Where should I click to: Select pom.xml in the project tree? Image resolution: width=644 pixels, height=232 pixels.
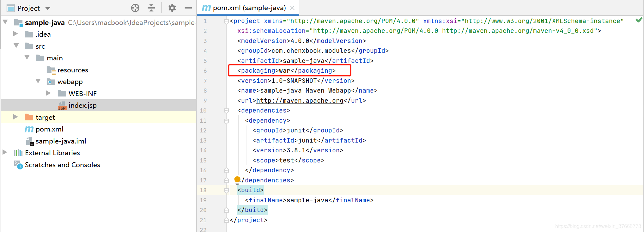pyautogui.click(x=49, y=129)
